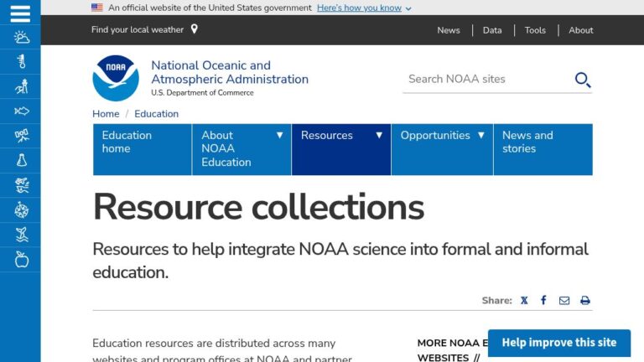Expand the Resources menu arrow
644x362 pixels.
(379, 135)
